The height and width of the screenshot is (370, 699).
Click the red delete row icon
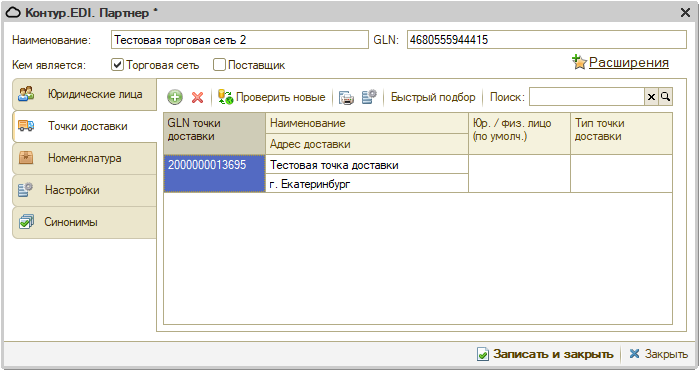point(197,97)
